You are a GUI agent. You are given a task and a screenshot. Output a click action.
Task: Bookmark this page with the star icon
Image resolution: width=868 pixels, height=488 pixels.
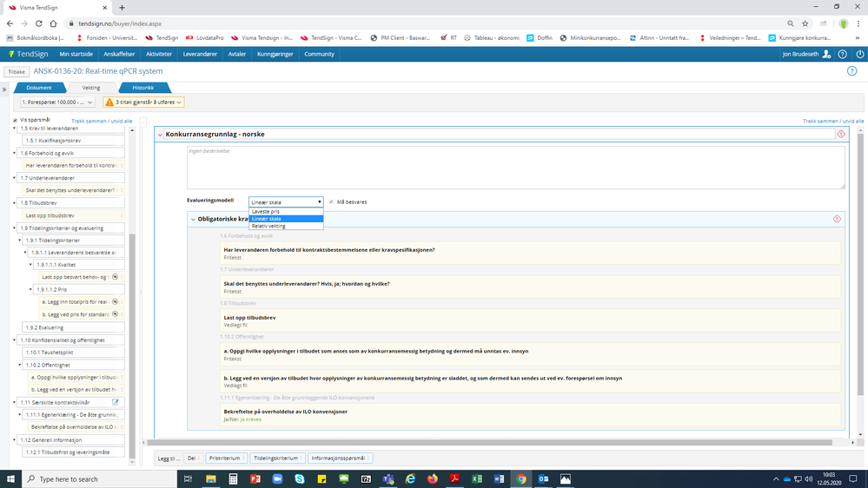[x=805, y=23]
